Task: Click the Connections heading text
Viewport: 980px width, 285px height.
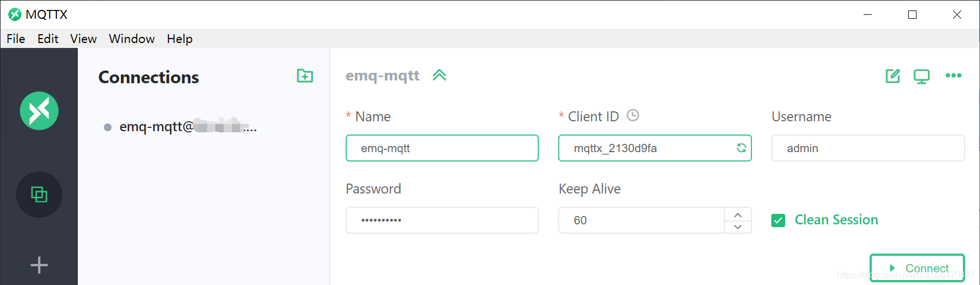Action: point(149,77)
